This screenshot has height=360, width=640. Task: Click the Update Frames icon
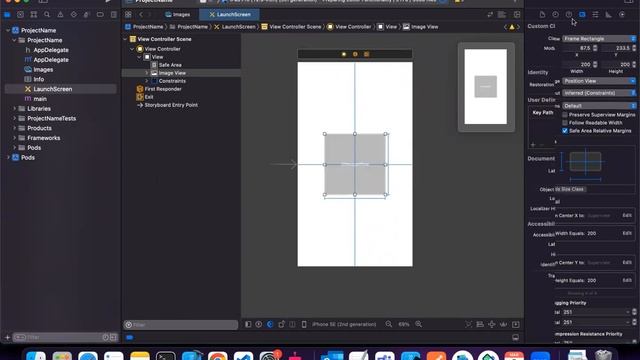tap(469, 324)
